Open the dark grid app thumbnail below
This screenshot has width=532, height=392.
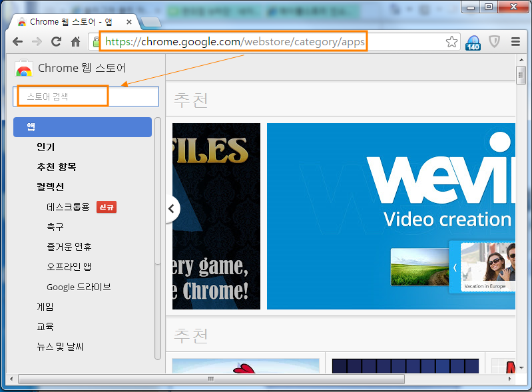click(405, 366)
